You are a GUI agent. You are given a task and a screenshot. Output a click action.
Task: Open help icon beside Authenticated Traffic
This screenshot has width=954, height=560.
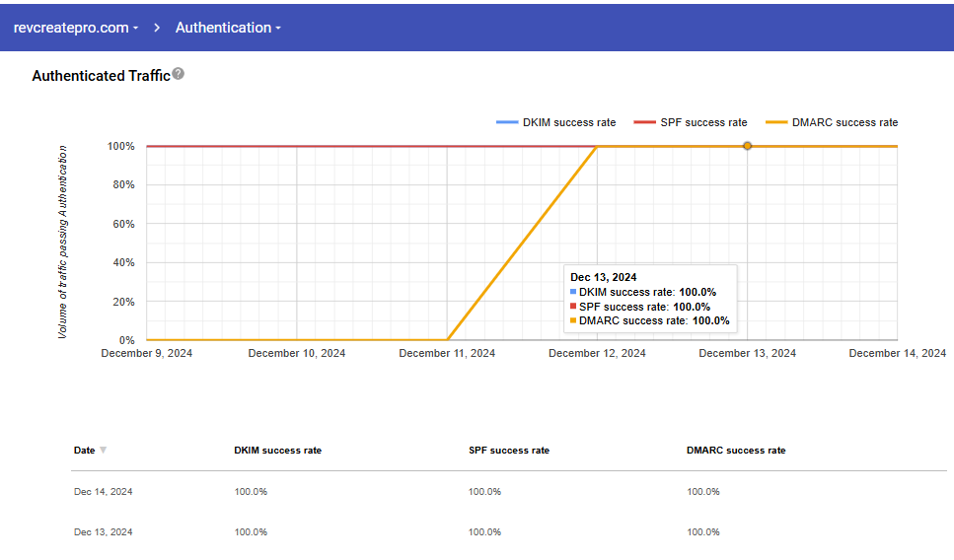[179, 74]
